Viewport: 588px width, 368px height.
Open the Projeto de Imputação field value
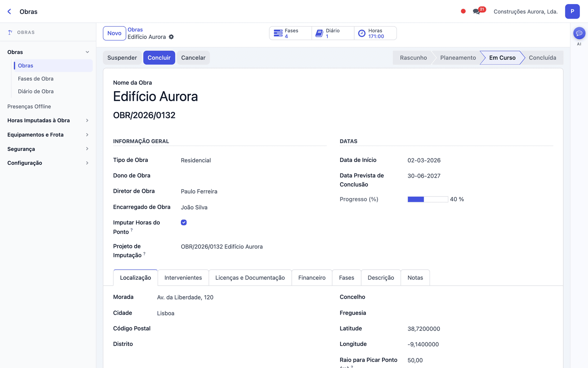click(x=254, y=247)
